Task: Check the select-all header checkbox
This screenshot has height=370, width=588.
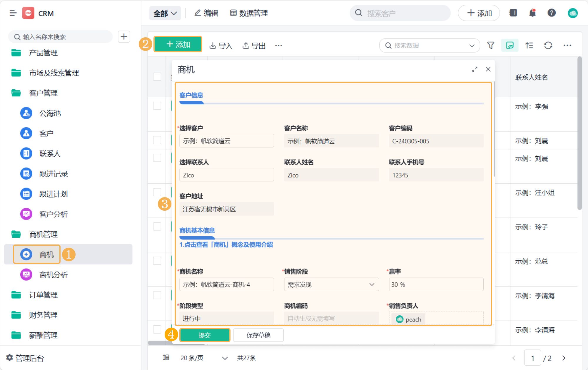Action: [157, 77]
